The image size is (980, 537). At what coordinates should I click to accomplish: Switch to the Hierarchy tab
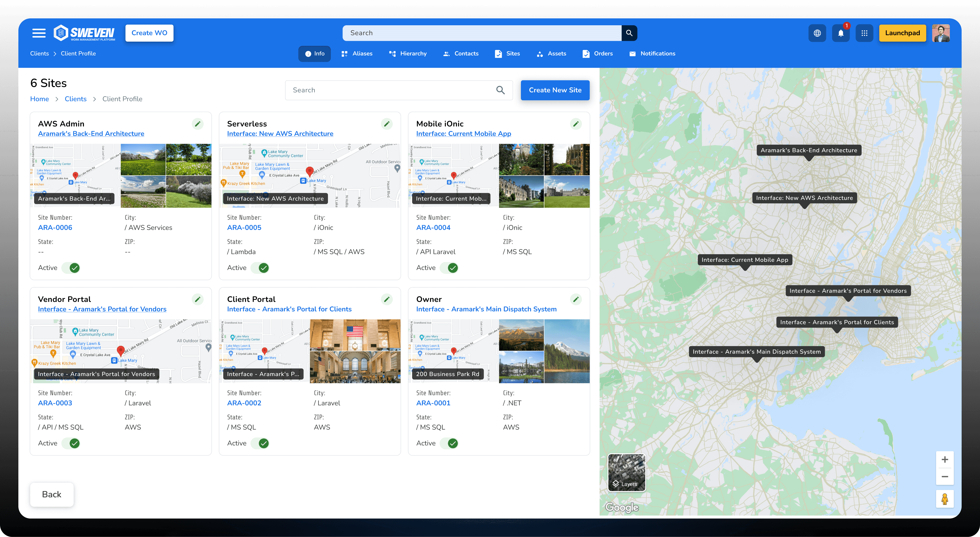click(408, 54)
